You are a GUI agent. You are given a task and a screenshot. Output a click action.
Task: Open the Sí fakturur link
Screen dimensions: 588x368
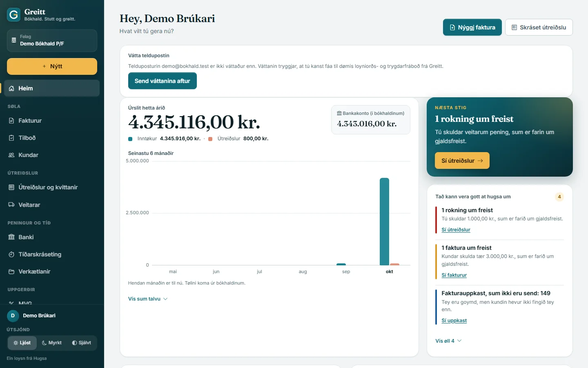click(x=454, y=275)
